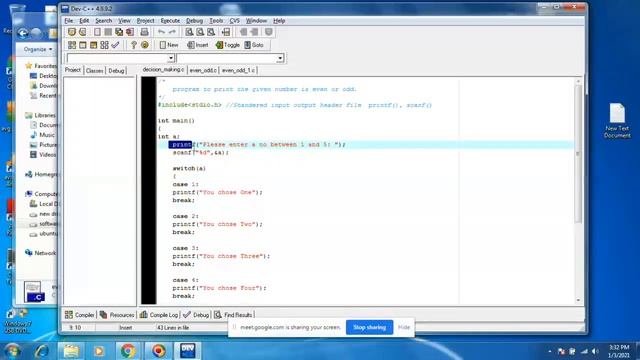Click the Save All toolbar icon
This screenshot has height=360, width=640.
[x=119, y=32]
